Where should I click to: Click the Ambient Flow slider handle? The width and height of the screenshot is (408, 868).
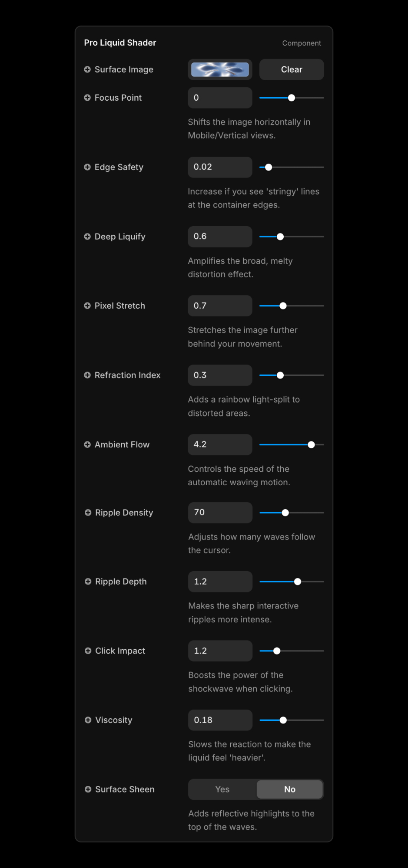(x=311, y=444)
